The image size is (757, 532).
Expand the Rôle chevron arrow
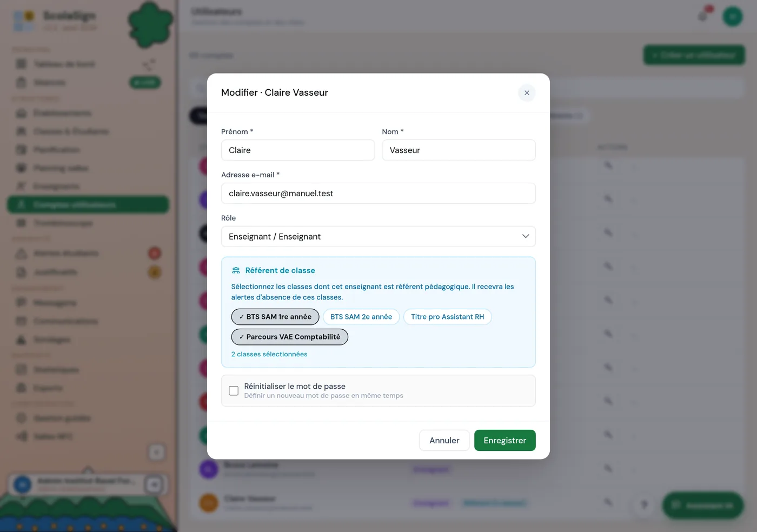pos(526,236)
